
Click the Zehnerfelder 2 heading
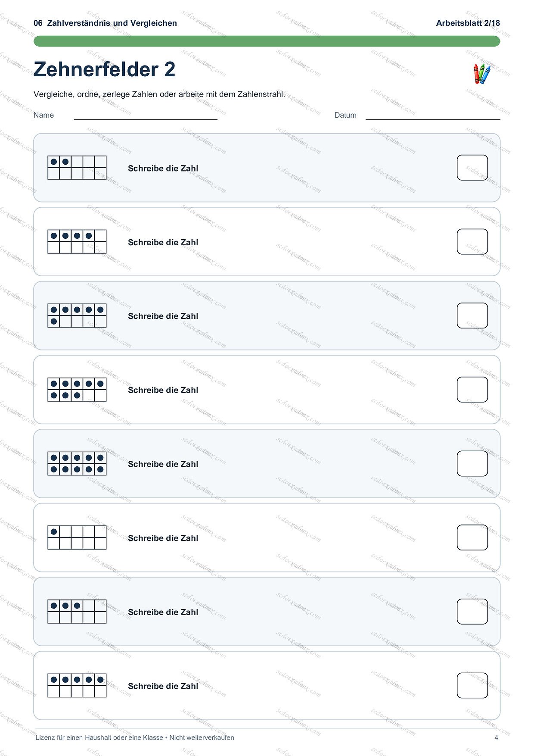point(105,69)
